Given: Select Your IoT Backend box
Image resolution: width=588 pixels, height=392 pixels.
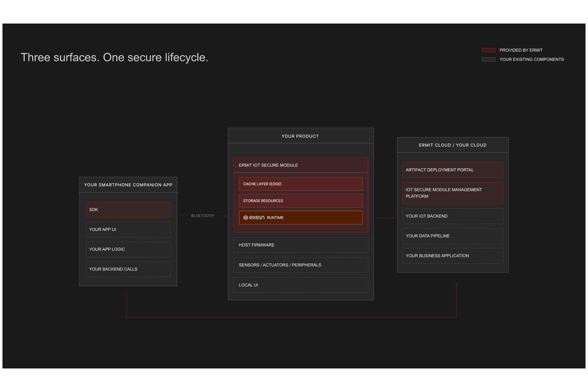Looking at the screenshot, I should tap(452, 216).
